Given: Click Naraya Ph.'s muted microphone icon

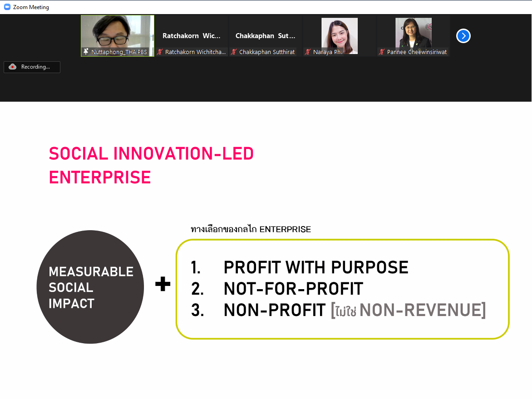Looking at the screenshot, I should pyautogui.click(x=308, y=52).
